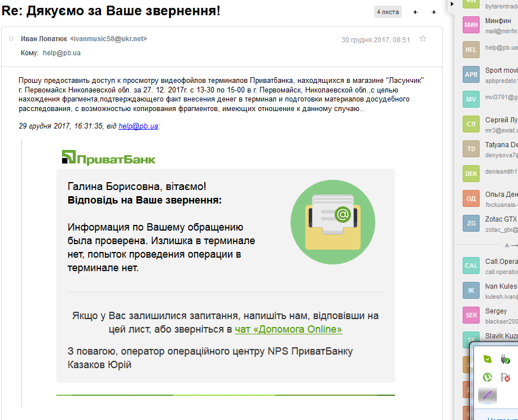The width and height of the screenshot is (518, 420).
Task: Open Сергей contact with СЛ avatar
Action: 471,125
